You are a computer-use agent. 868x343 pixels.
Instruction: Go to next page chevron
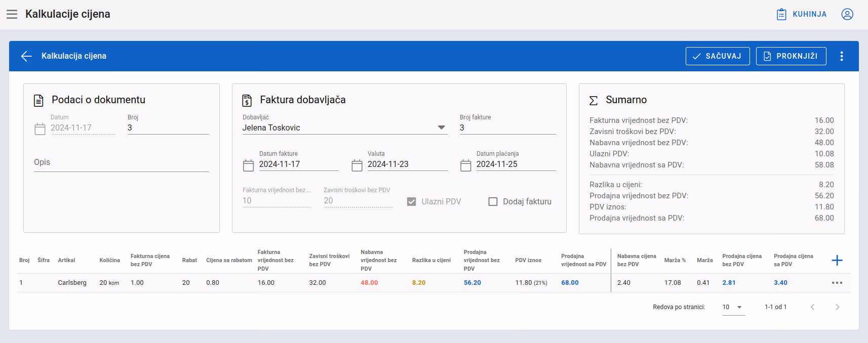coord(838,307)
